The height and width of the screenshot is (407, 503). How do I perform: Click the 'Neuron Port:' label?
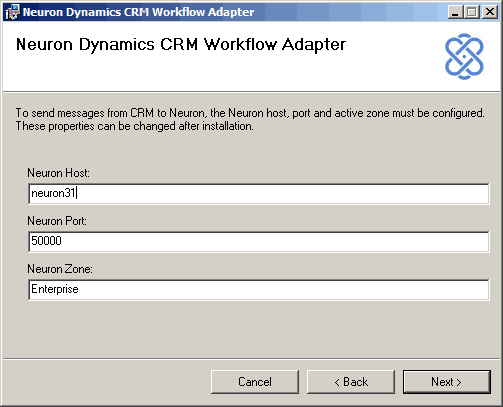point(57,221)
